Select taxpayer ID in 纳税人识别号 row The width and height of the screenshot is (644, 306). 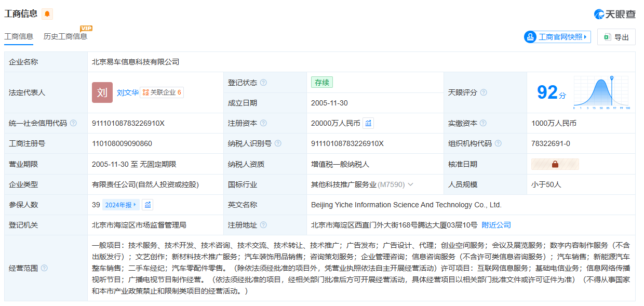pyautogui.click(x=347, y=143)
